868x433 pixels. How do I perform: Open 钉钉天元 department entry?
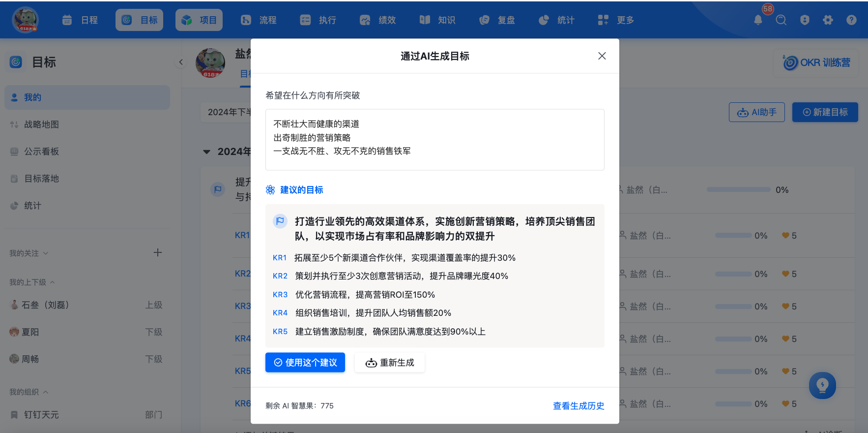click(87, 415)
